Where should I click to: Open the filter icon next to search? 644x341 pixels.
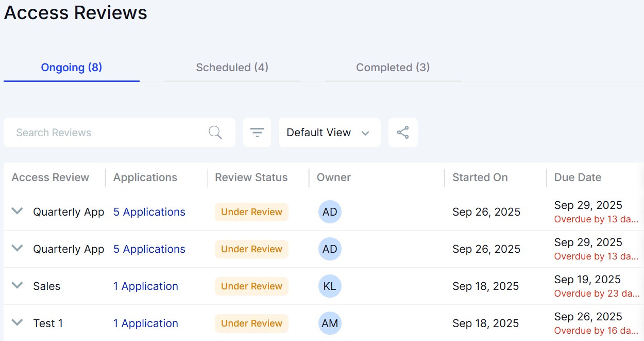click(x=257, y=132)
